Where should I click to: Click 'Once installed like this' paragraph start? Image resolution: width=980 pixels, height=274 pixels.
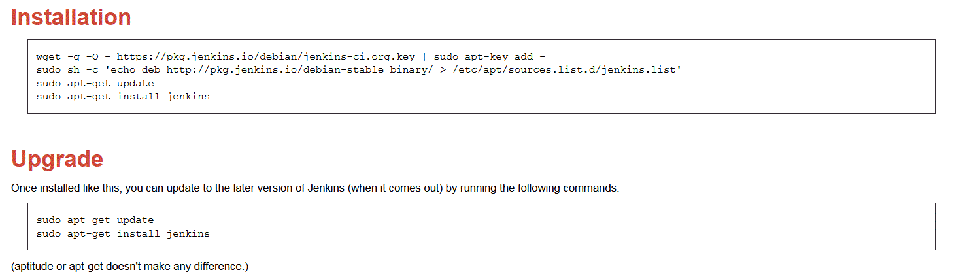[x=64, y=188]
